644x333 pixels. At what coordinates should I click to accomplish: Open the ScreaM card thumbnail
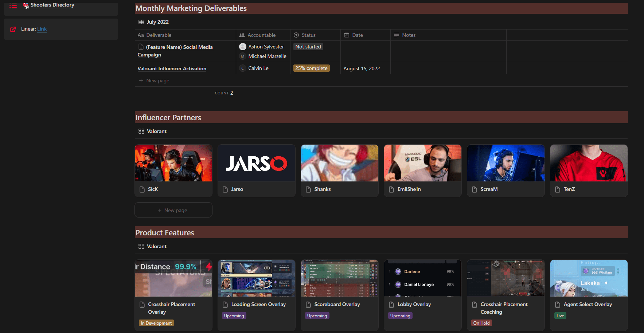coord(506,163)
